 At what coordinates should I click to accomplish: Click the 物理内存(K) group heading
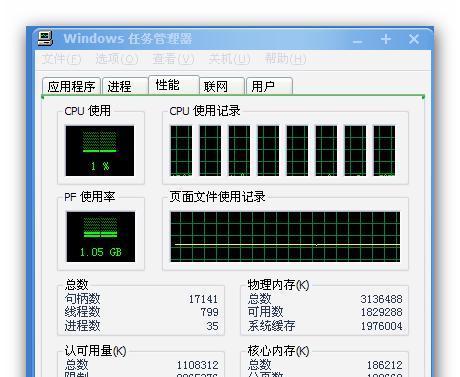click(278, 285)
